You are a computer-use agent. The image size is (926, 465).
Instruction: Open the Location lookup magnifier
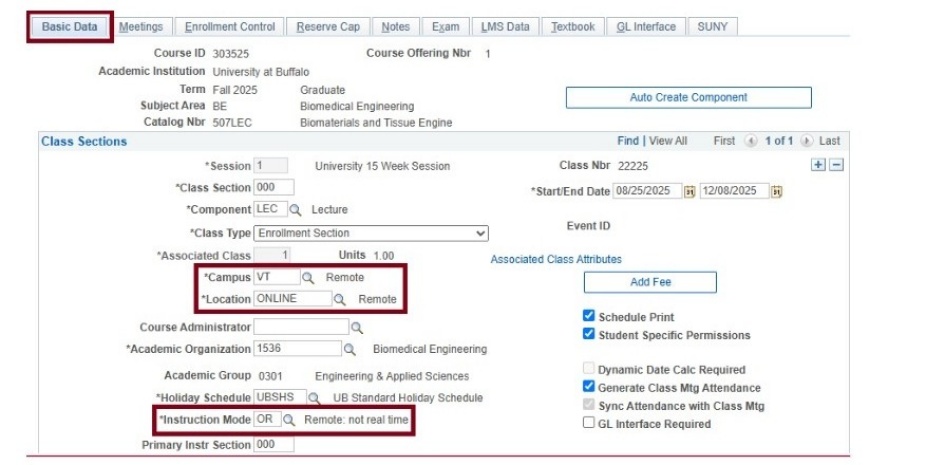click(340, 300)
